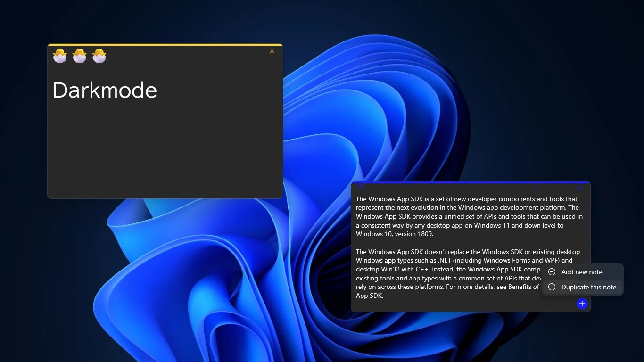Close the yellow Darkmode note
Screen dimensions: 644x362
(272, 51)
